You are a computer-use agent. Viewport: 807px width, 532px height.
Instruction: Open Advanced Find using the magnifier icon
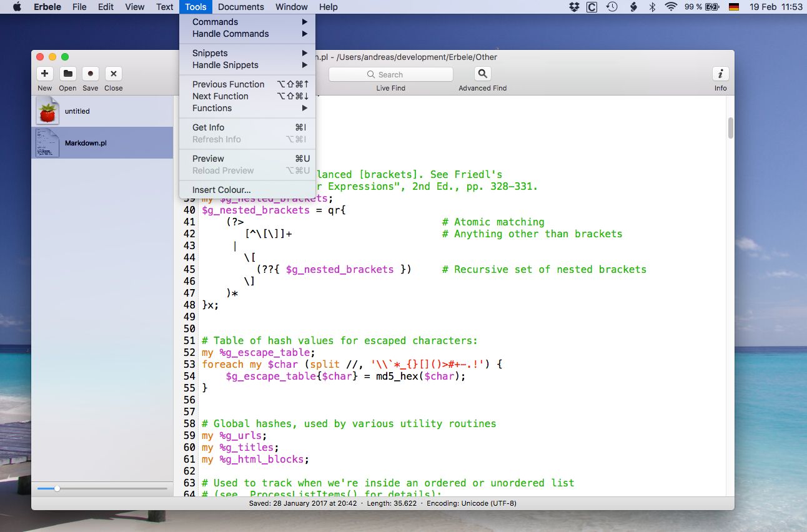click(x=481, y=73)
